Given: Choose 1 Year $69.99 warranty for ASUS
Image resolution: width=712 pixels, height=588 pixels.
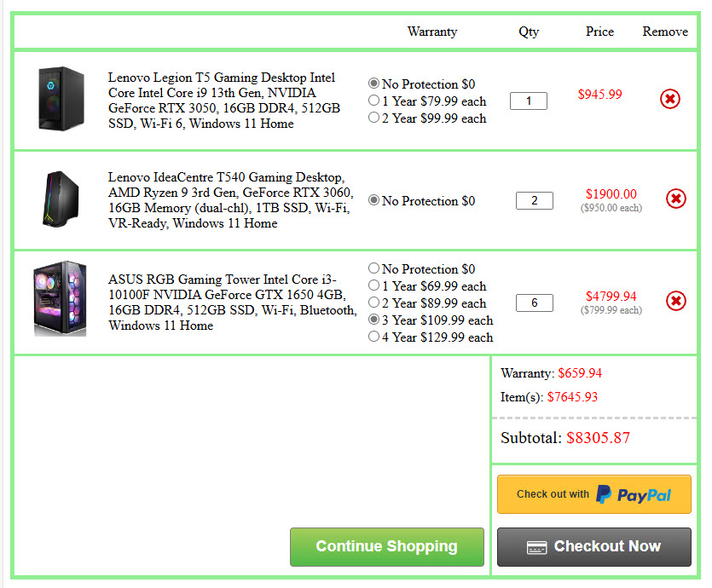Looking at the screenshot, I should coord(373,285).
